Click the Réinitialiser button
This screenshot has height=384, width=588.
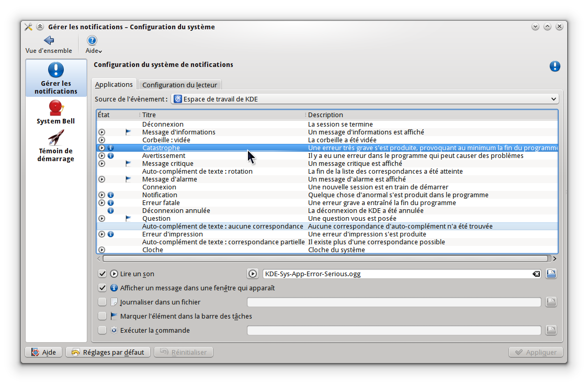pos(184,352)
